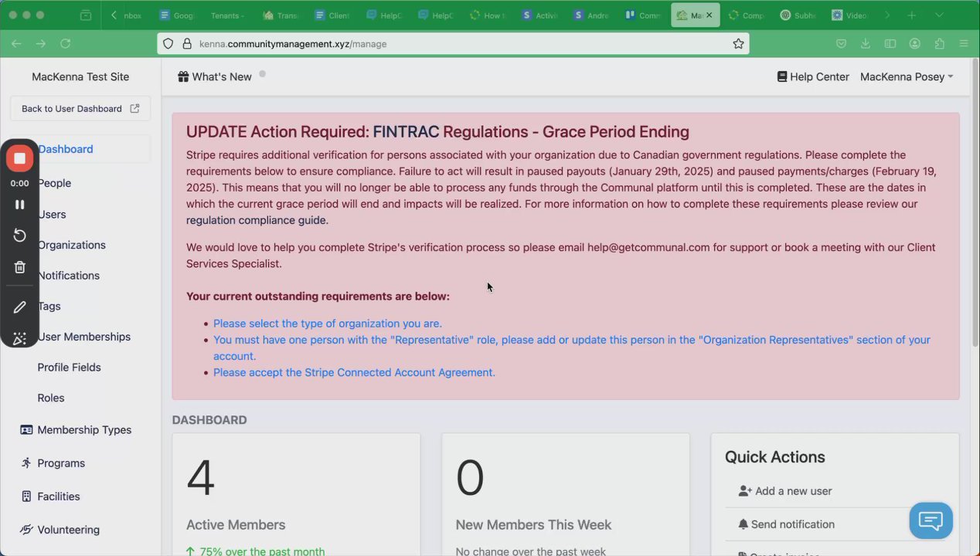This screenshot has height=556, width=980.
Task: Switch to the Tenants browser tab
Action: click(x=228, y=15)
